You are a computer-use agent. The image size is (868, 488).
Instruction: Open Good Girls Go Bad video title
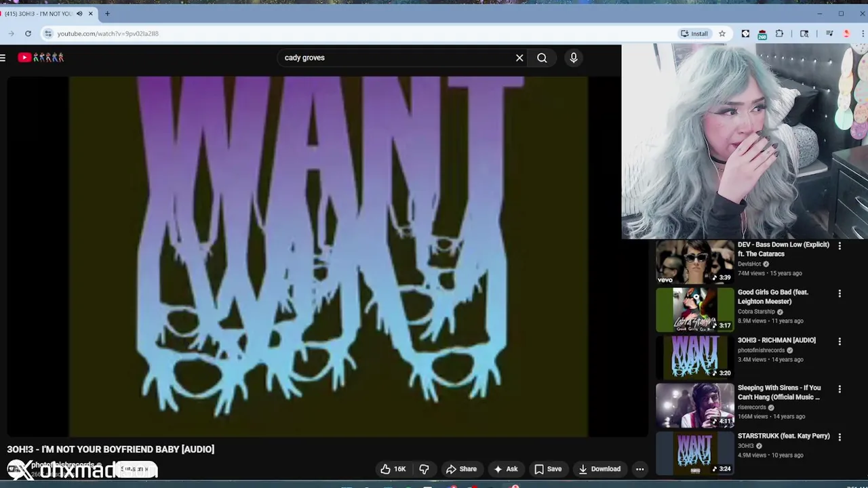pos(772,296)
